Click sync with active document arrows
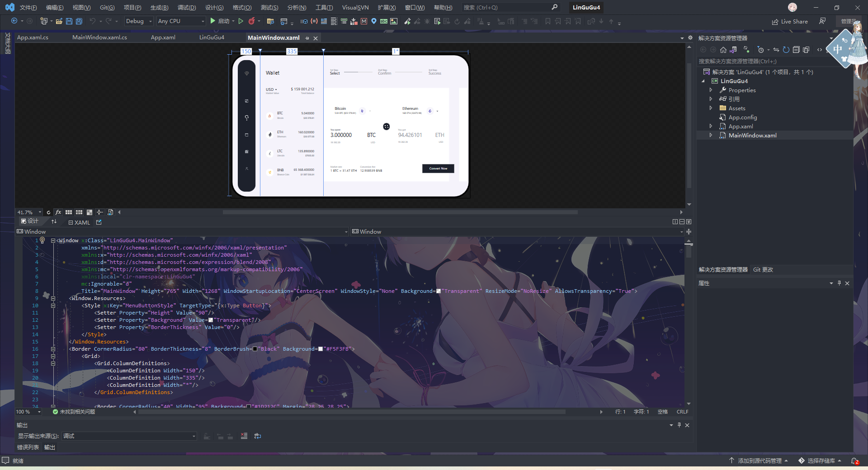 (x=776, y=50)
